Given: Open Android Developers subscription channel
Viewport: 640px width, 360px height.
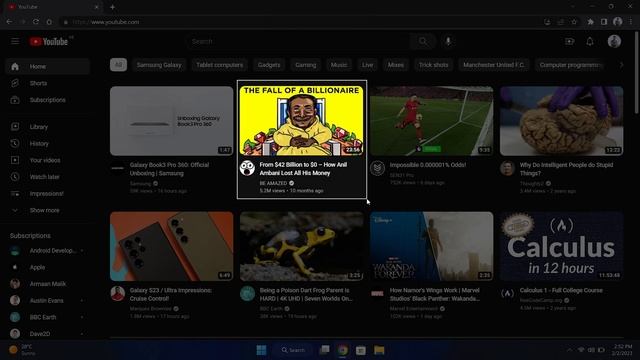Looking at the screenshot, I should 48,251.
